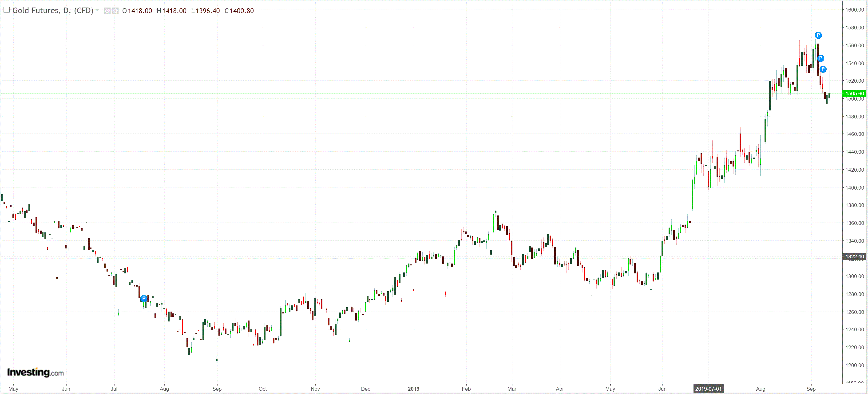Click the P marker in late July 2018
868x394 pixels.
[144, 298]
